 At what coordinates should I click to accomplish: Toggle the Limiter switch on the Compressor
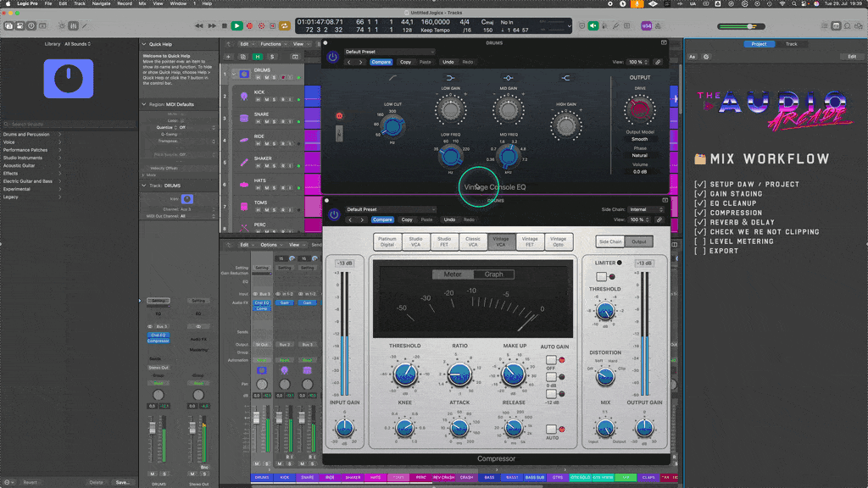point(601,276)
